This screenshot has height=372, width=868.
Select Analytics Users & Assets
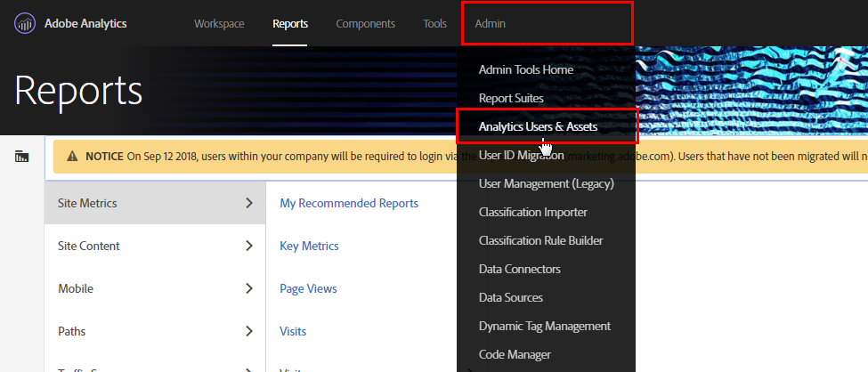pyautogui.click(x=538, y=126)
